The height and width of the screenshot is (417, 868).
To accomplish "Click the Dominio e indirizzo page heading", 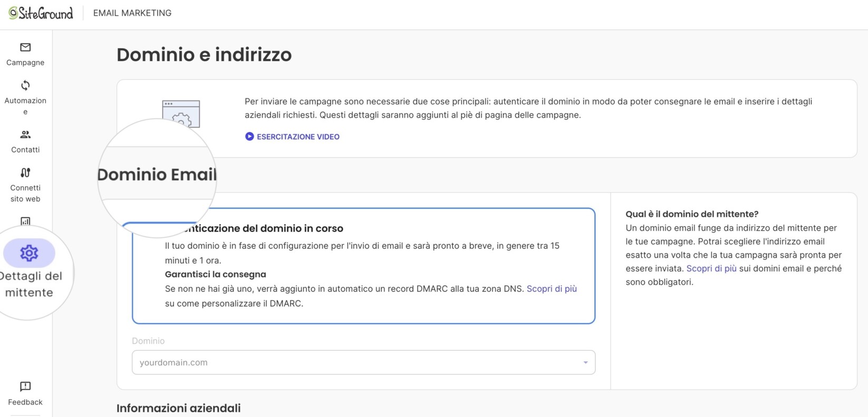I will click(x=204, y=55).
